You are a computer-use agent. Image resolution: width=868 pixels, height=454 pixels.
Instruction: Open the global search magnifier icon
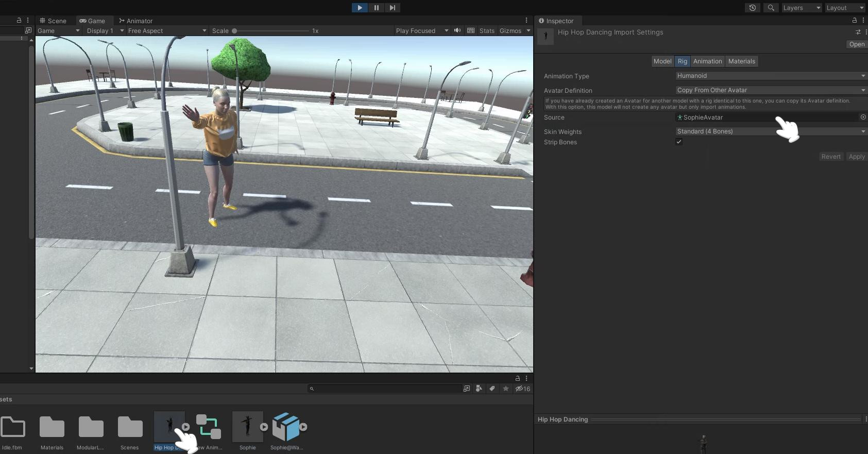771,8
